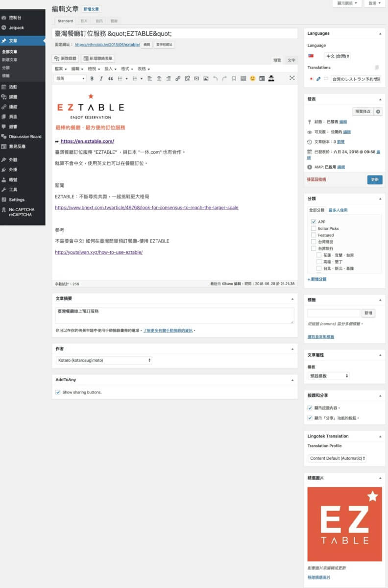Open the Content Default translation profile dropdown
Screen dimensions: 388x588
click(x=337, y=458)
